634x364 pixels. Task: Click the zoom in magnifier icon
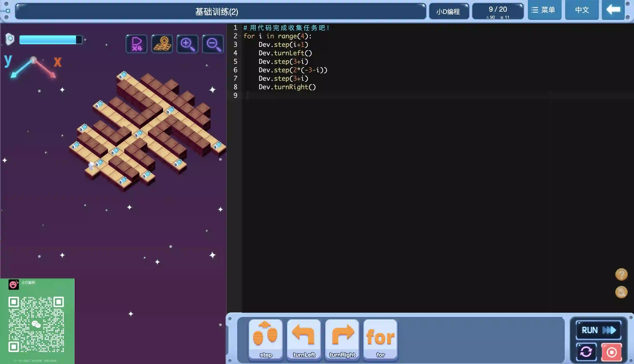(x=187, y=44)
